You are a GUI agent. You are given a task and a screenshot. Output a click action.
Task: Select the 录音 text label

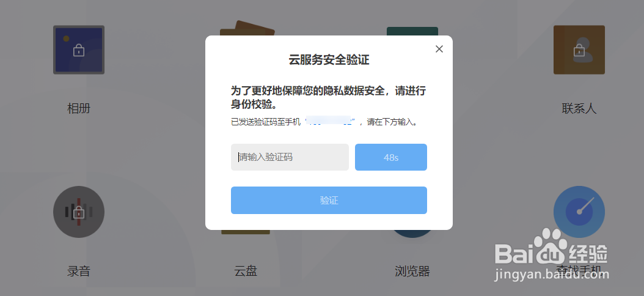[x=78, y=271]
